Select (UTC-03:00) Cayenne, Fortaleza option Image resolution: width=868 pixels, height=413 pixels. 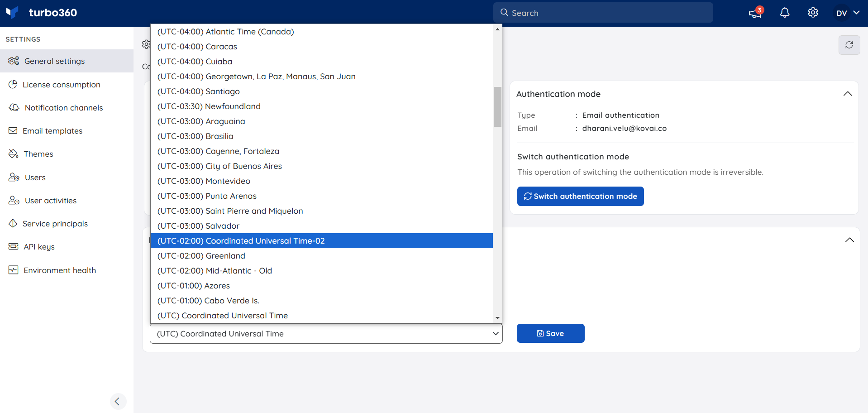tap(321, 151)
